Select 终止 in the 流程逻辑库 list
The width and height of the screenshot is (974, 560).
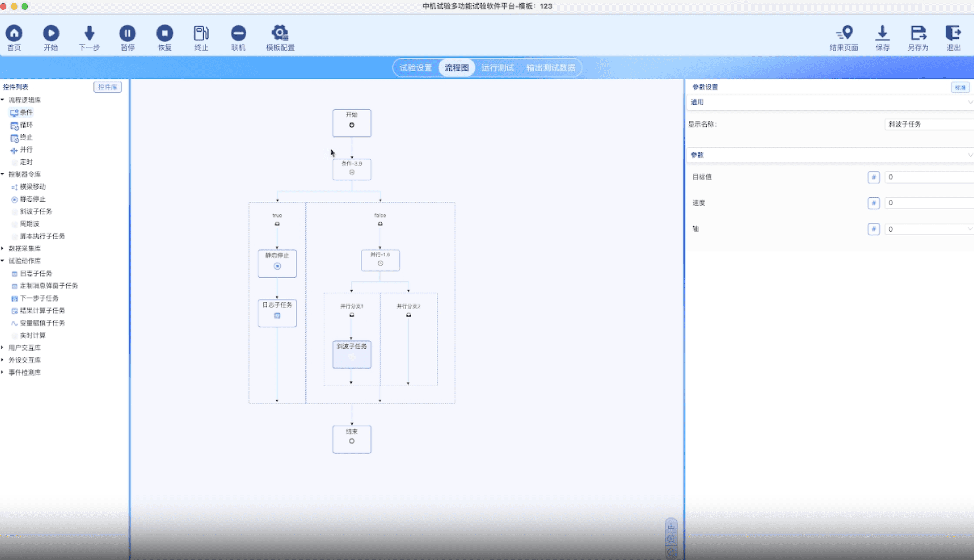26,137
